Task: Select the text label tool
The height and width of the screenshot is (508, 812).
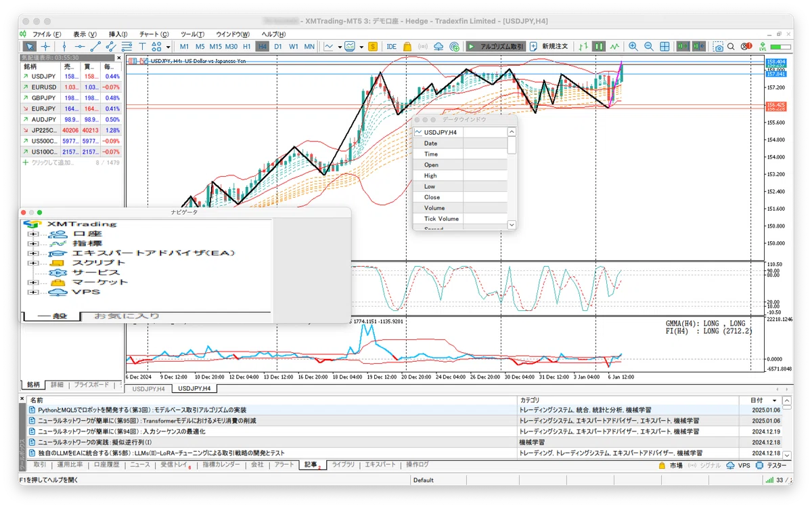Action: click(x=142, y=47)
